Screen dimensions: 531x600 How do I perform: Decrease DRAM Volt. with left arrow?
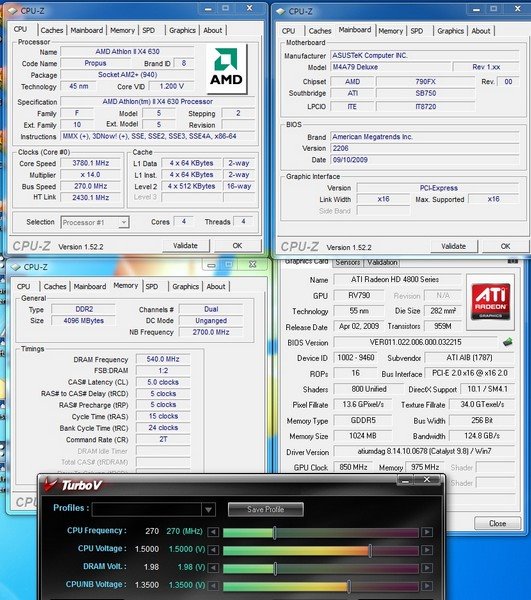point(213,568)
